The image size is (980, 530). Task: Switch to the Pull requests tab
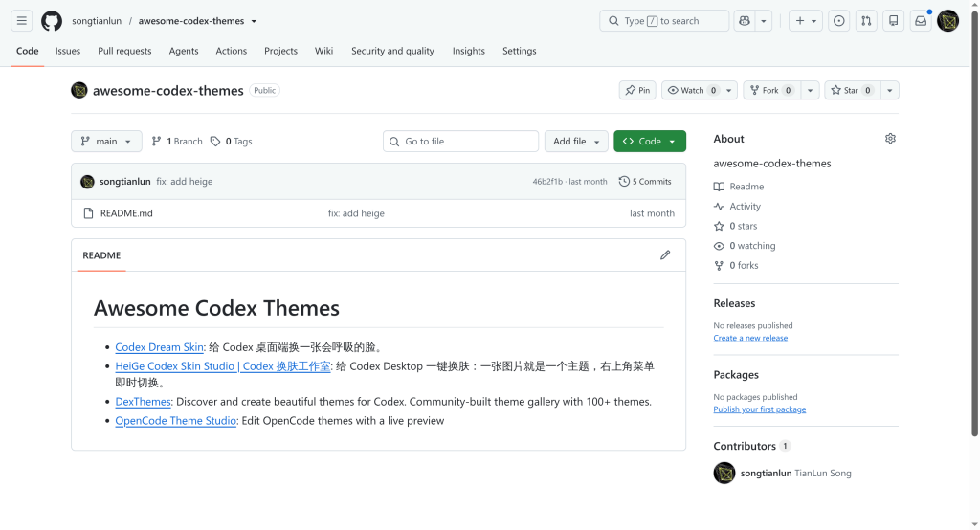click(x=124, y=51)
